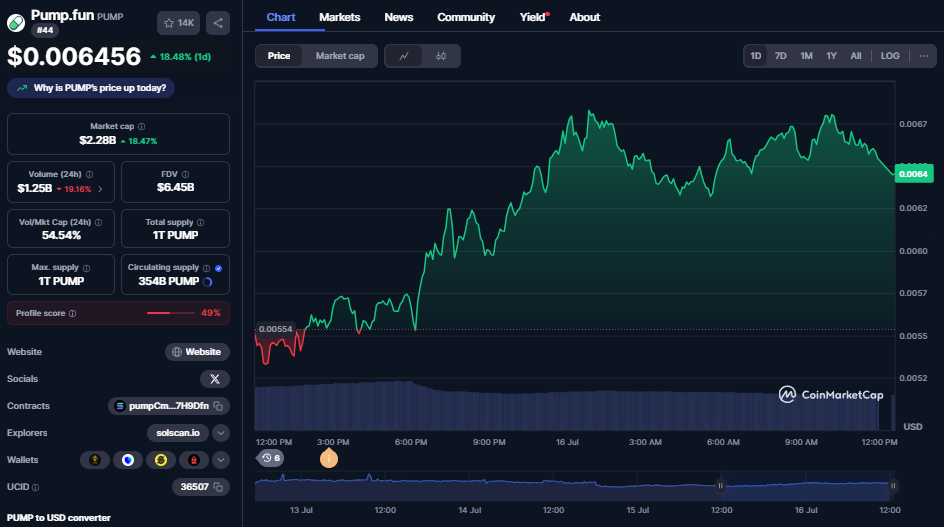Click the info icon beside Max. supply
The image size is (944, 527).
click(87, 267)
